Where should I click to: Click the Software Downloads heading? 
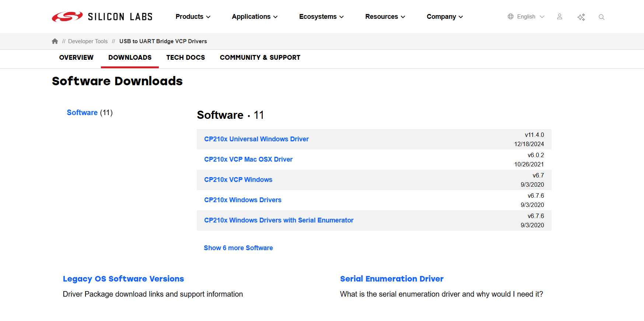tap(117, 81)
